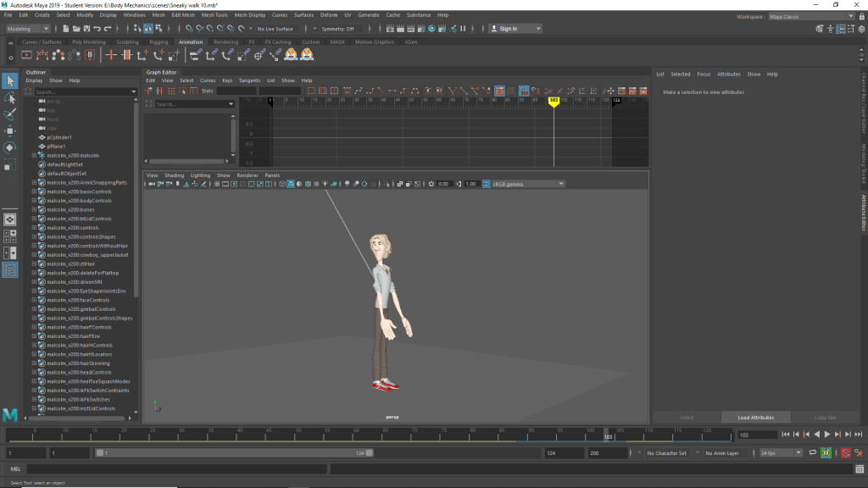Click the time slider at frame 103
The image size is (868, 488).
coord(607,435)
